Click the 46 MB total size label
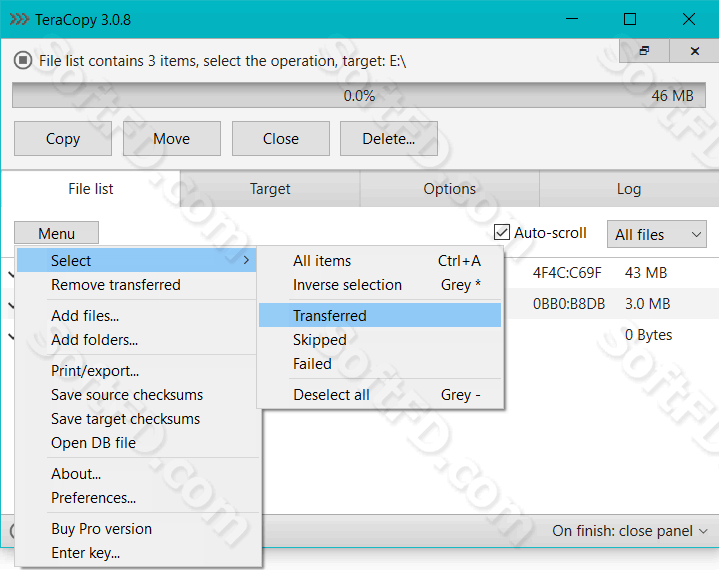The image size is (719, 570). click(672, 95)
